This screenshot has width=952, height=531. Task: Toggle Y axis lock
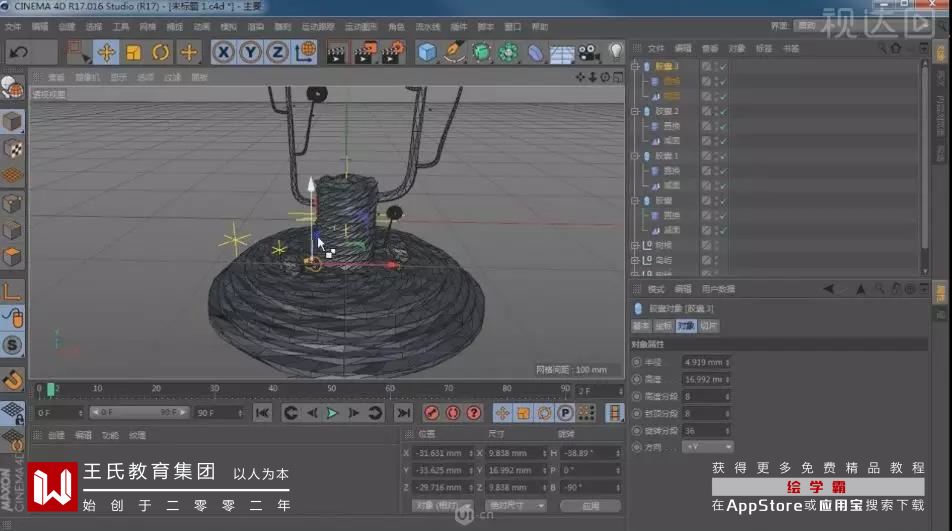coord(250,52)
